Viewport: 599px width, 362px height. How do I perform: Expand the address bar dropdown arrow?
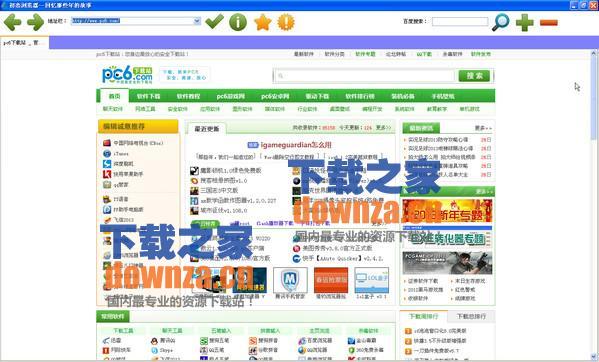click(x=197, y=21)
